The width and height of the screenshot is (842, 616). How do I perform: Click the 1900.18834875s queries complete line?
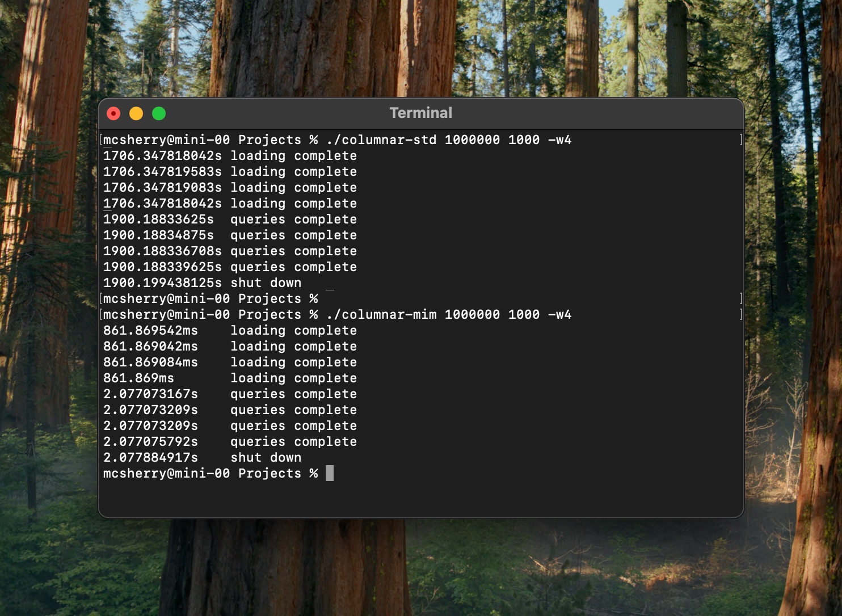[x=230, y=235]
